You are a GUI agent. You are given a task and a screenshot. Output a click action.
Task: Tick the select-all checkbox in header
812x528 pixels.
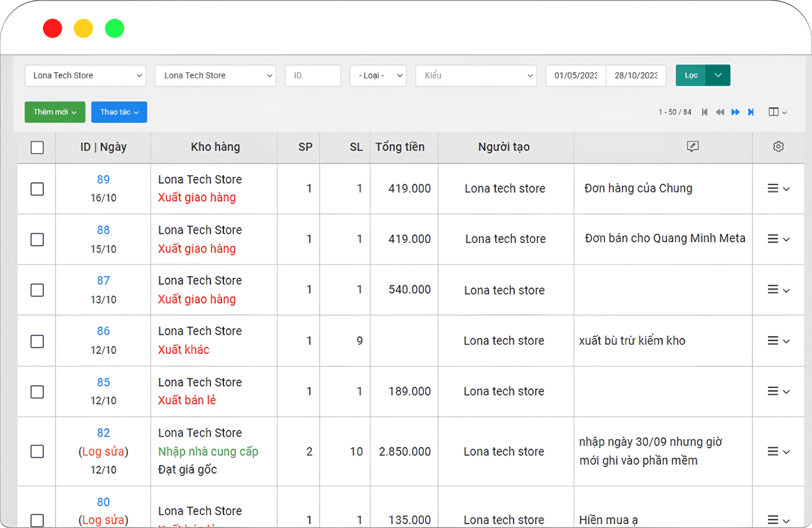37,147
